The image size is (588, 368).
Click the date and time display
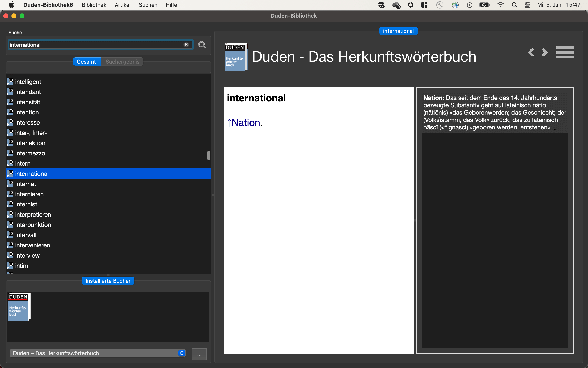point(559,5)
